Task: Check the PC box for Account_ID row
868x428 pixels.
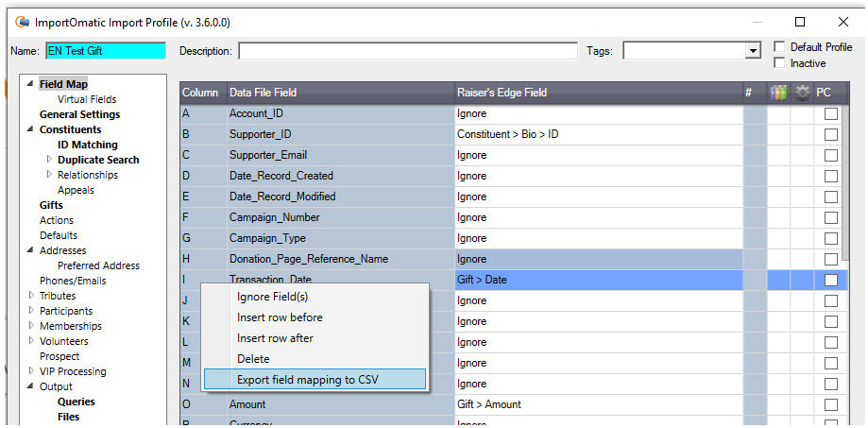Action: 831,114
